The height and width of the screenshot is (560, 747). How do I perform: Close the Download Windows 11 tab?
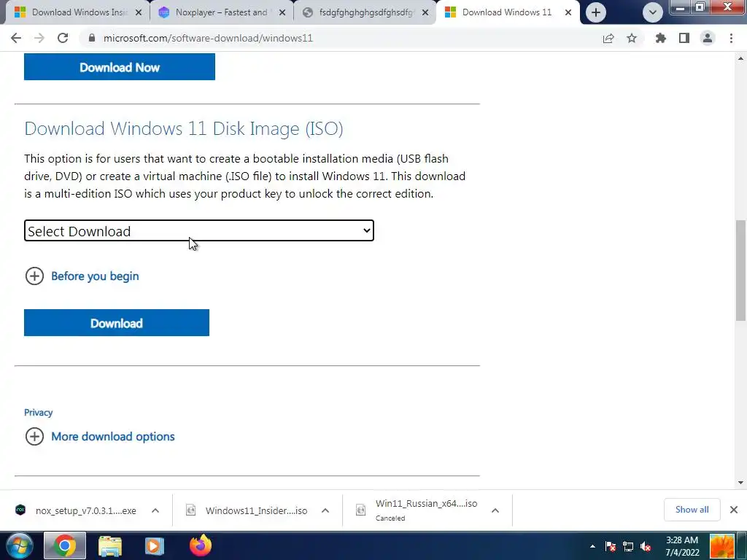pos(568,13)
